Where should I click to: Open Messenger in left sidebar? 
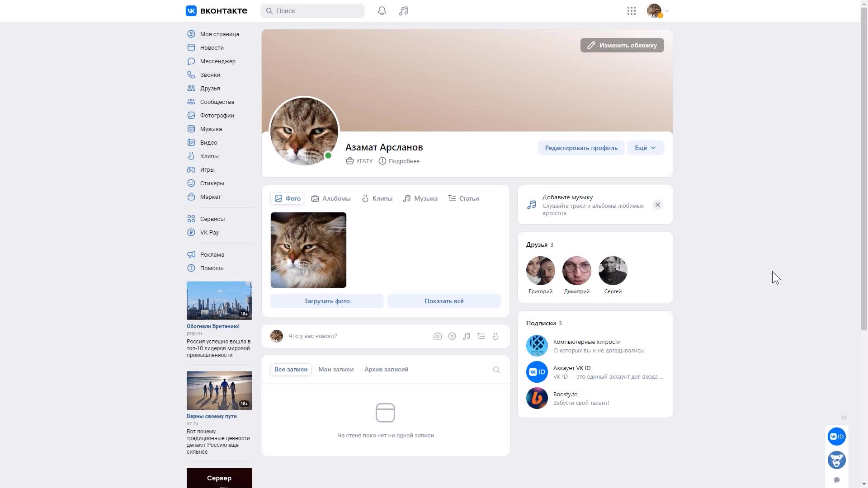tap(217, 61)
